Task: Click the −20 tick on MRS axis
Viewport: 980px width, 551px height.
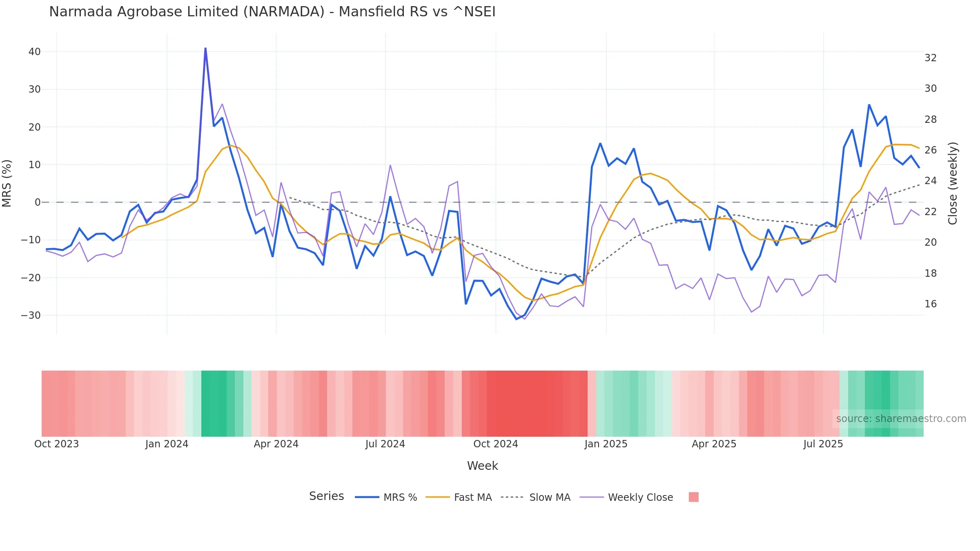Action: click(31, 278)
